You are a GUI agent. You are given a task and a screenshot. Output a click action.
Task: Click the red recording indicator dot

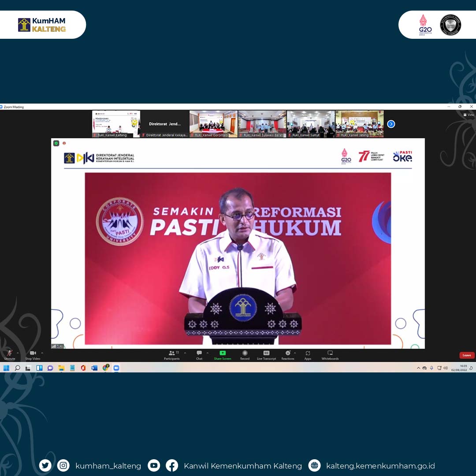click(64, 143)
